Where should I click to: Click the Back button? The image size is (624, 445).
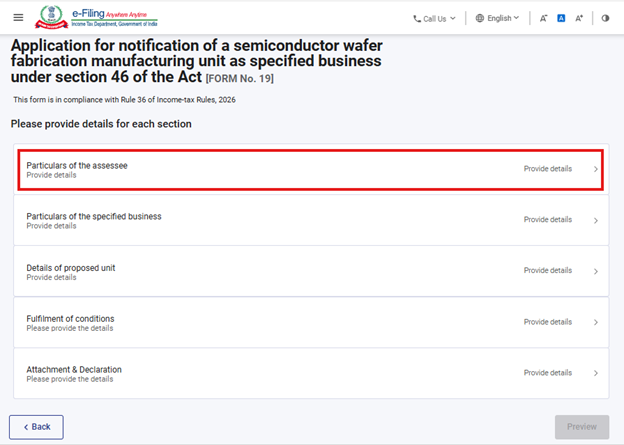(36, 427)
